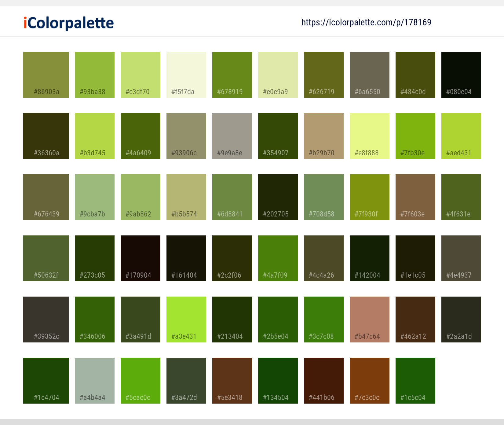Select the #4f631e swatch
504x425 pixels.
click(461, 197)
